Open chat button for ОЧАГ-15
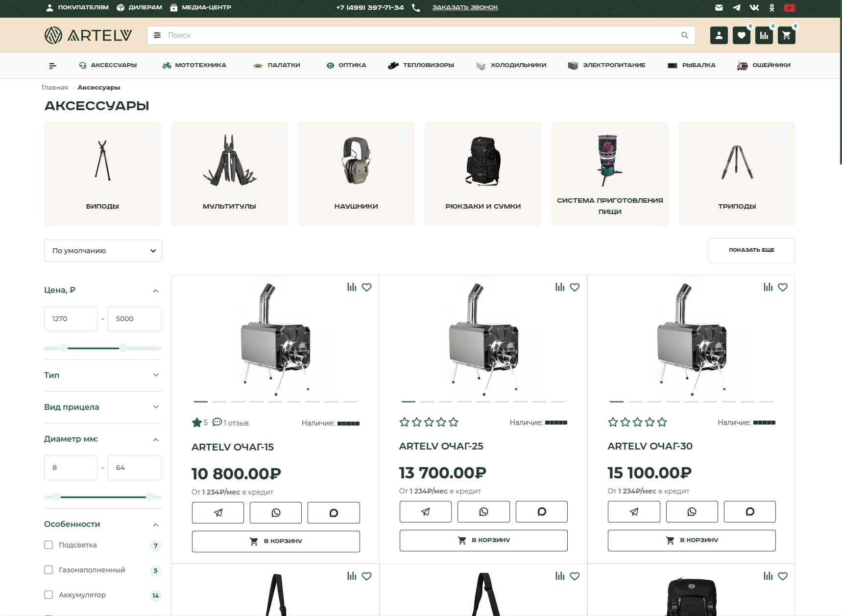The width and height of the screenshot is (842, 616). pos(334,513)
